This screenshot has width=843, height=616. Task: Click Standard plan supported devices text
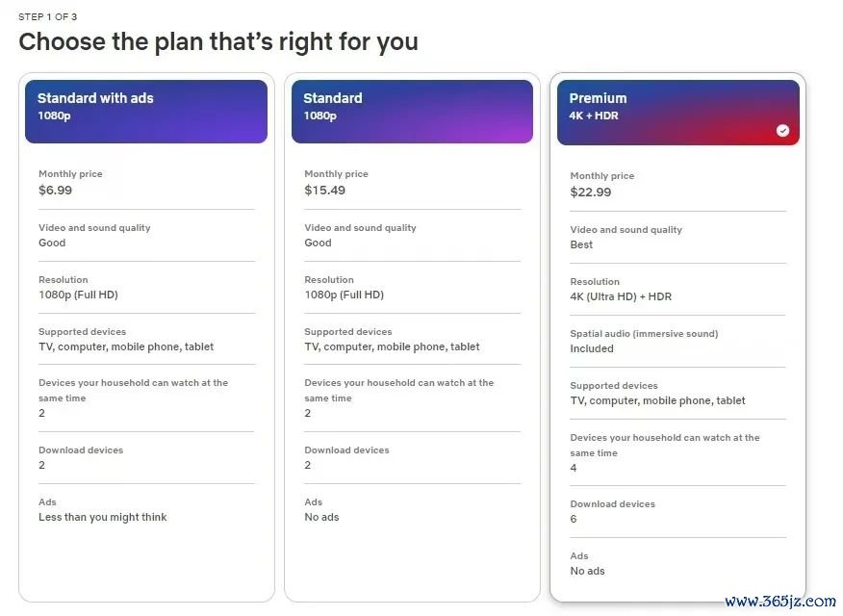tap(392, 346)
